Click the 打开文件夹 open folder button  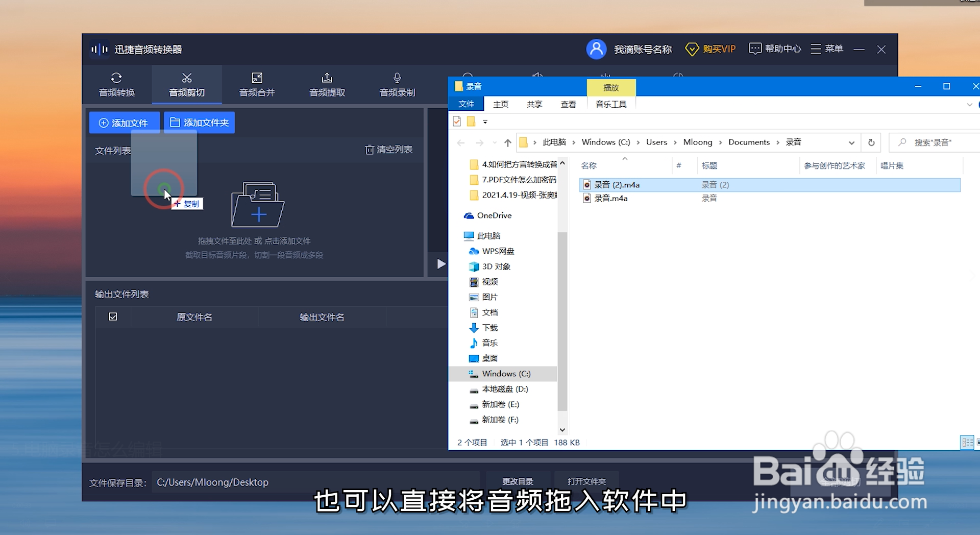coord(586,481)
